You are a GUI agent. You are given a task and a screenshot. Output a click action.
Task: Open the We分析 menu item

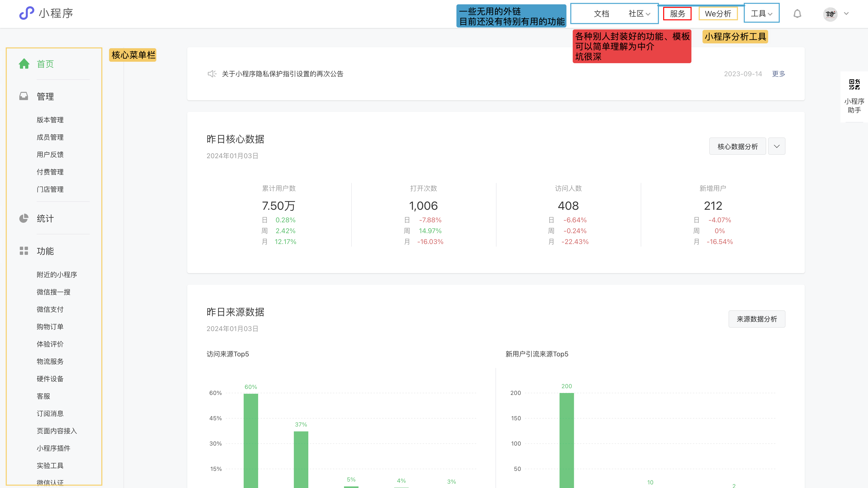(718, 14)
